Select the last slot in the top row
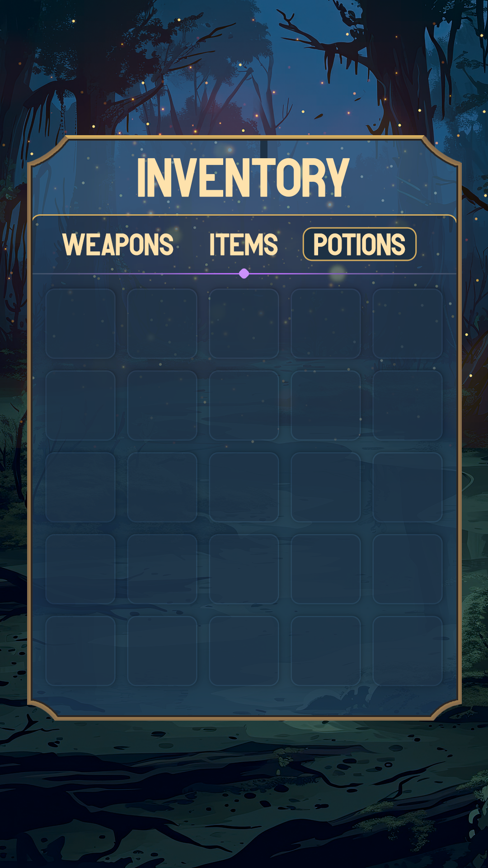This screenshot has width=488, height=868. point(408,324)
